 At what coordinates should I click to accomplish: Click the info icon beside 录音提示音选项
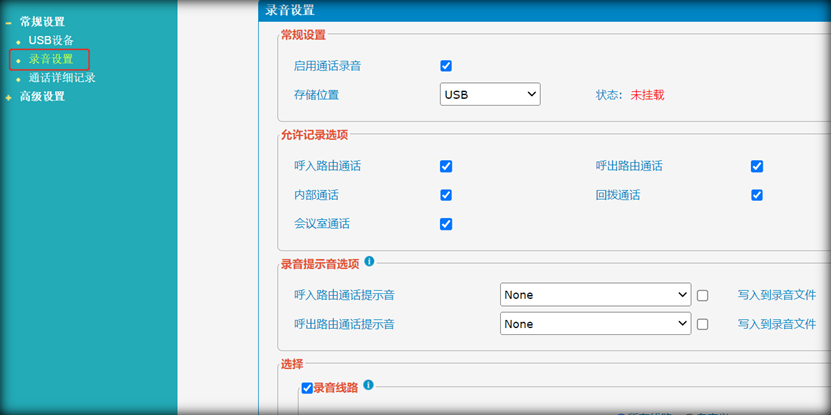click(x=369, y=261)
